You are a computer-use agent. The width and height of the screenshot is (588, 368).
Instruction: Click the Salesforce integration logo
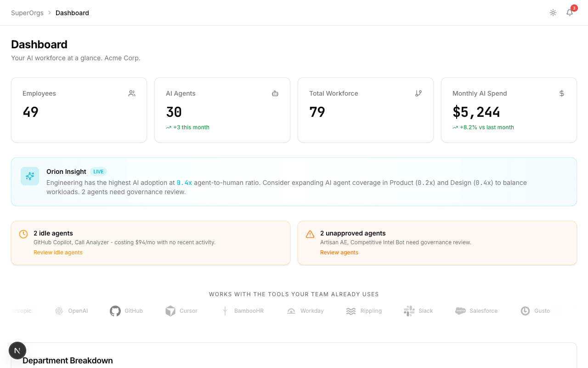click(x=460, y=310)
